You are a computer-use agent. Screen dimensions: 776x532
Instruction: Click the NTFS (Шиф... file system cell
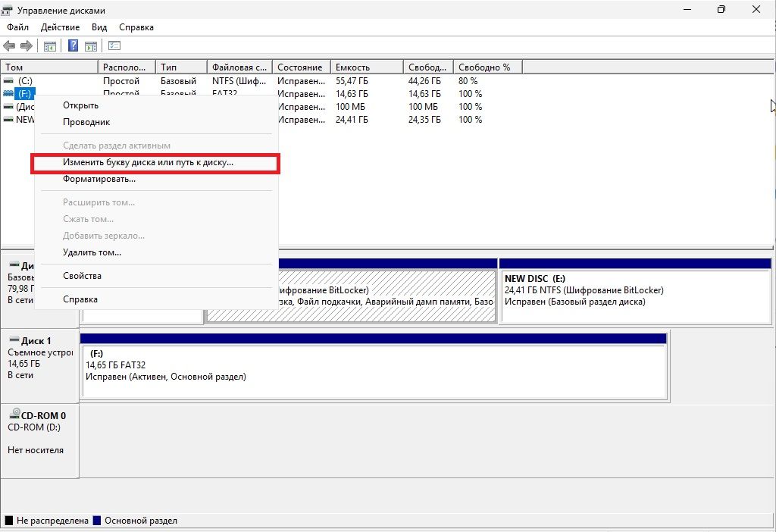point(239,80)
